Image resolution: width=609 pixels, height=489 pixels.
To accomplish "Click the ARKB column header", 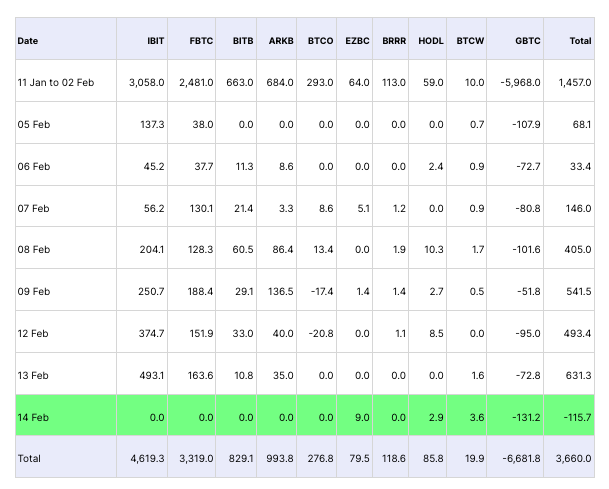I will click(x=281, y=41).
